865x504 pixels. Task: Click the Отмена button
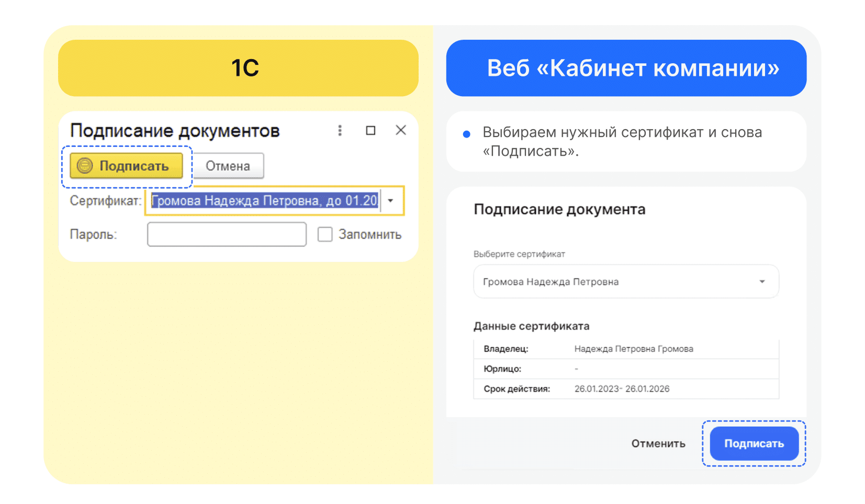click(x=228, y=166)
